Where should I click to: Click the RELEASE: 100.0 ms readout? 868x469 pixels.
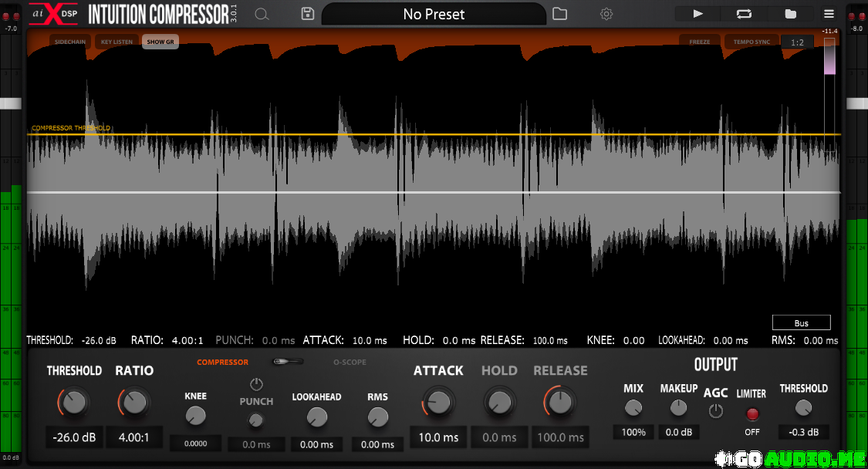click(524, 340)
